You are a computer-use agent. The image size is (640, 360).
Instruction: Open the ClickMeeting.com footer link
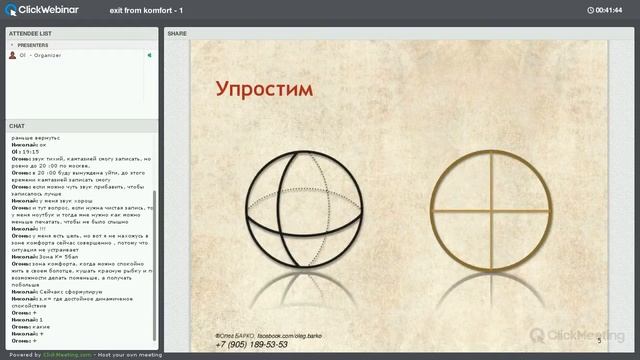(x=67, y=355)
